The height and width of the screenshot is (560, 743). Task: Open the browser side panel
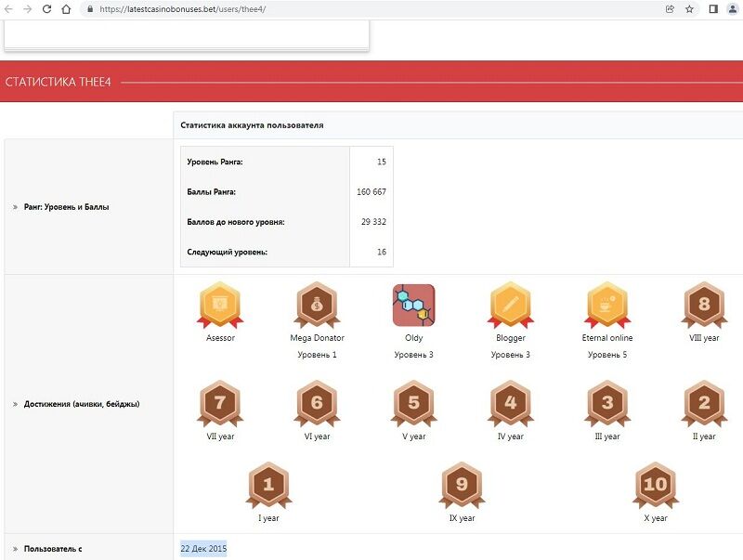(x=713, y=8)
